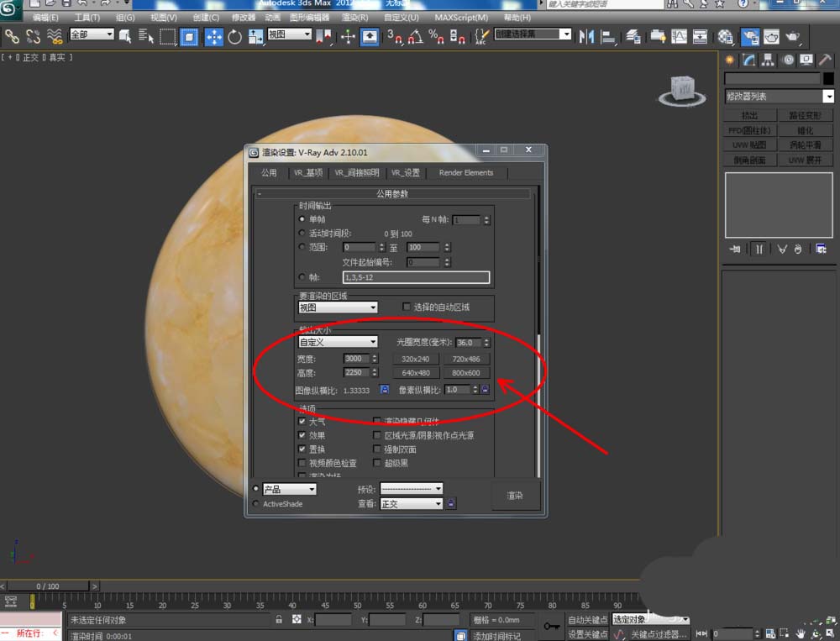Select the 活动时间段 radio button
The width and height of the screenshot is (840, 641).
pyautogui.click(x=302, y=233)
